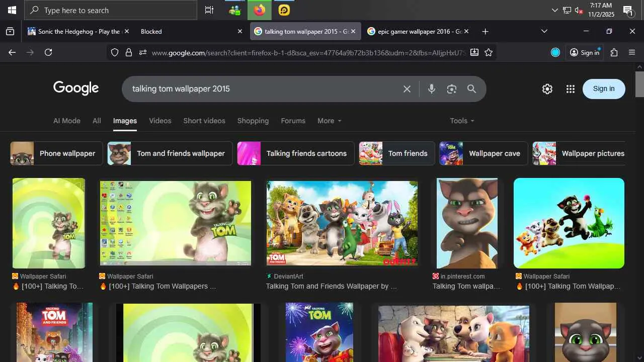Go to the Google homepage logo
Image resolution: width=644 pixels, height=362 pixels.
tap(76, 88)
